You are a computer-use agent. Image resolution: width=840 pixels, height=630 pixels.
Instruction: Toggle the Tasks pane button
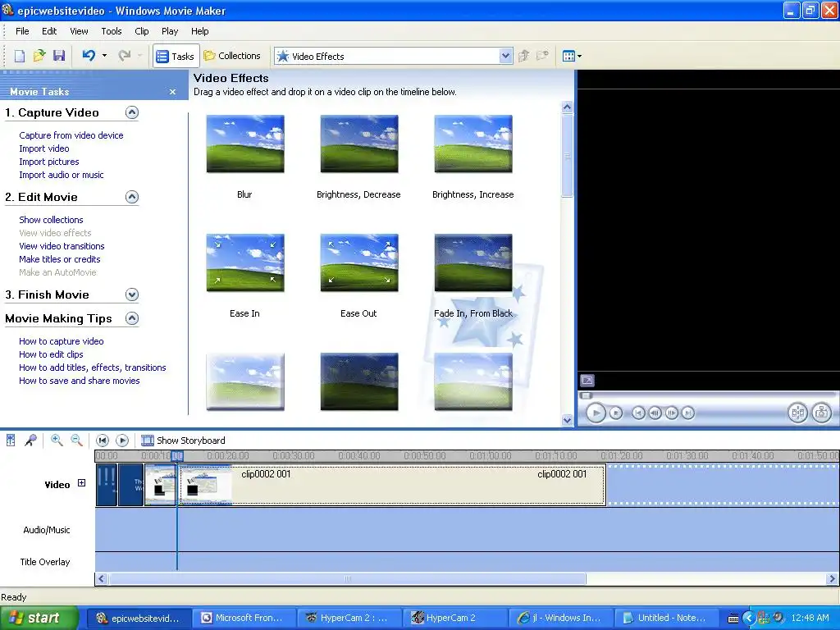click(x=176, y=57)
